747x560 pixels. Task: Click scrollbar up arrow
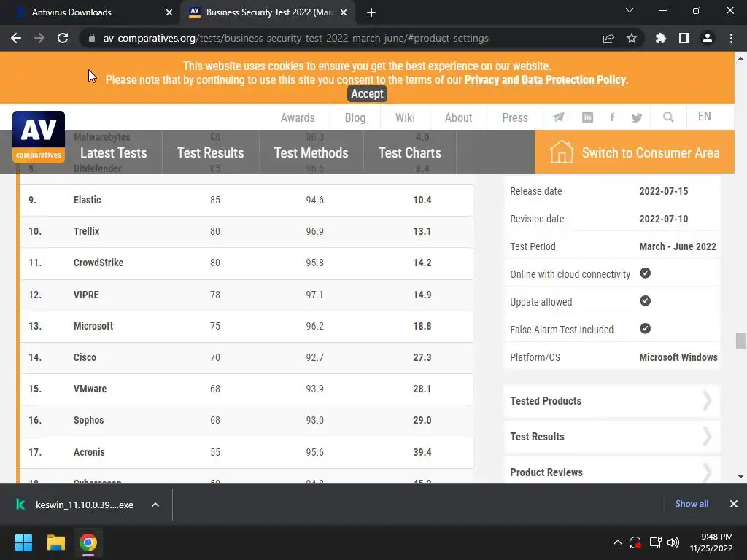point(740,58)
